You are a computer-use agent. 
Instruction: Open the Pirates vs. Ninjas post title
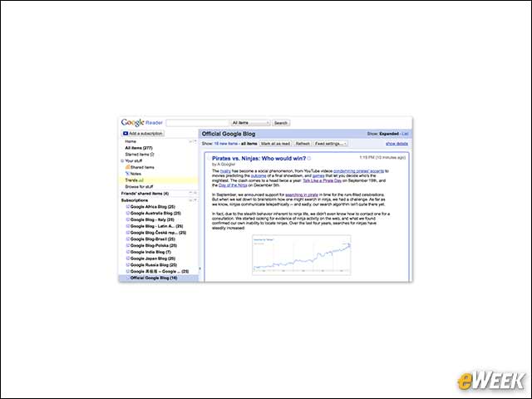259,159
